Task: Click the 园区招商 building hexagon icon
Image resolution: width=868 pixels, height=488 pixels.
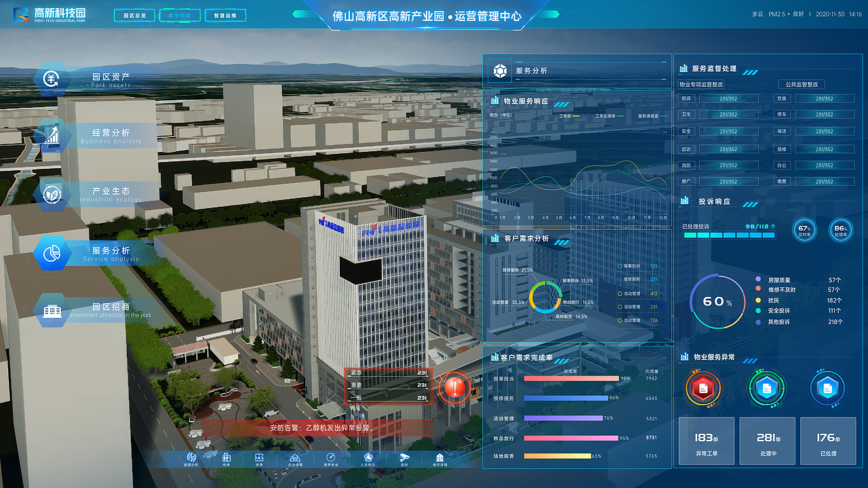Action: [x=52, y=311]
